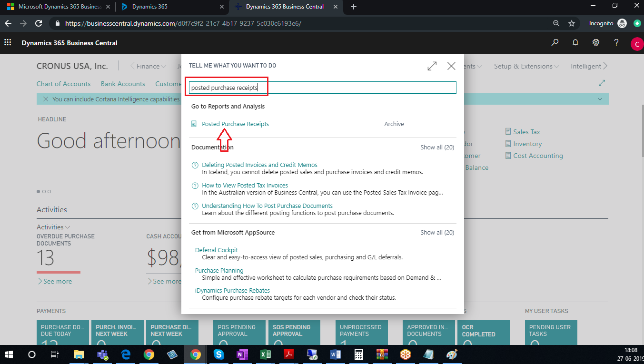Show all 20 Documentation results
This screenshot has width=644, height=364.
[x=437, y=148]
